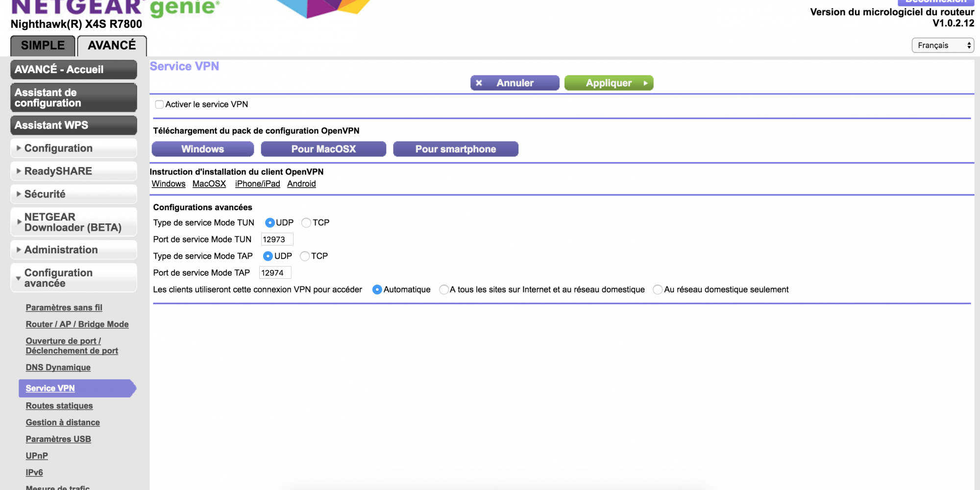Select UDP for Mode TAP service type
The height and width of the screenshot is (490, 980).
pos(268,256)
